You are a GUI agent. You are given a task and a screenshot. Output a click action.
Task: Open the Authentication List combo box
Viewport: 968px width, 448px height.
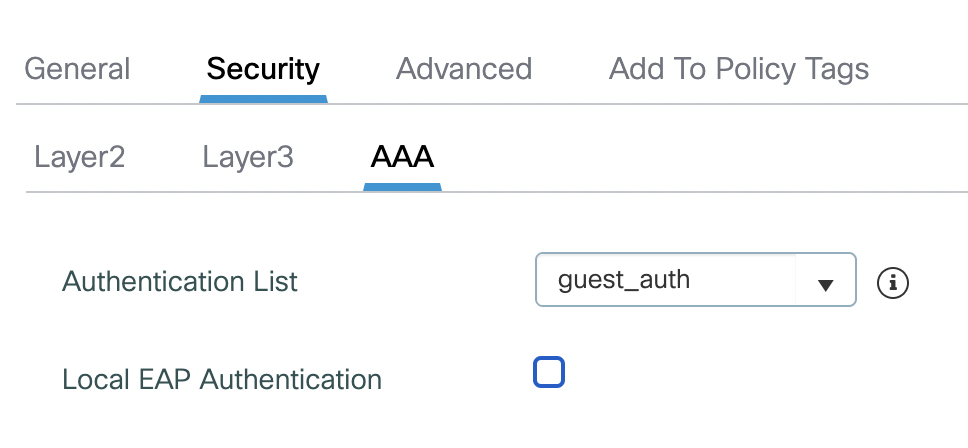(x=696, y=280)
